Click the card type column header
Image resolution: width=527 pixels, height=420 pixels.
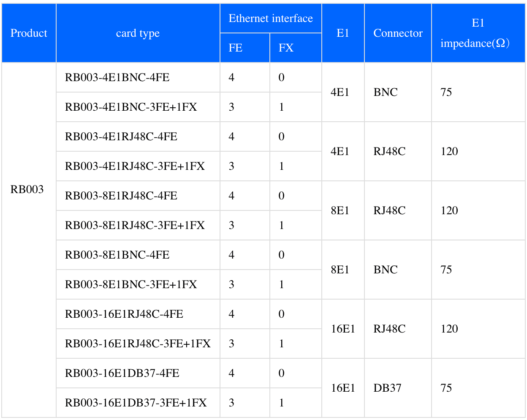click(138, 33)
